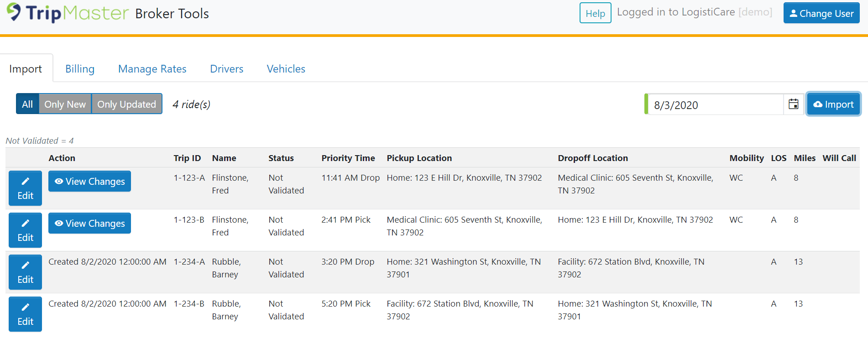Click the Edit pencil icon for trip 1-123-A
This screenshot has height=344, width=868.
(x=25, y=181)
